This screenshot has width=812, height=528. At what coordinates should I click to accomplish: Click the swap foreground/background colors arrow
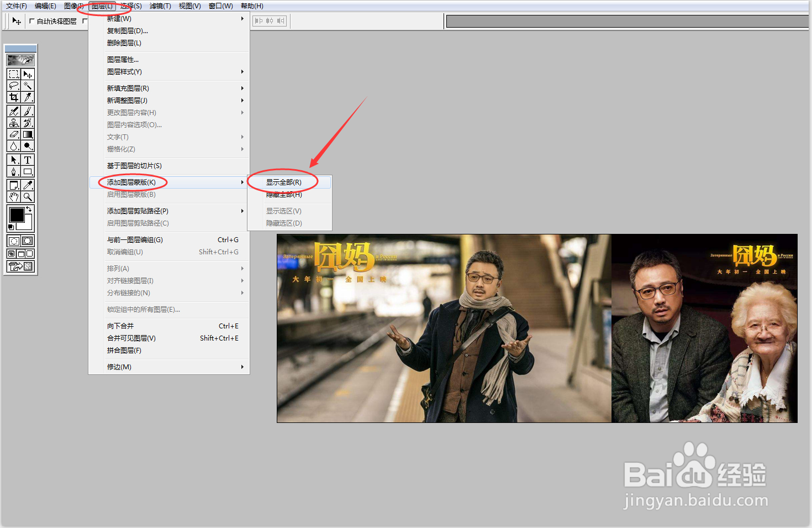pos(29,209)
